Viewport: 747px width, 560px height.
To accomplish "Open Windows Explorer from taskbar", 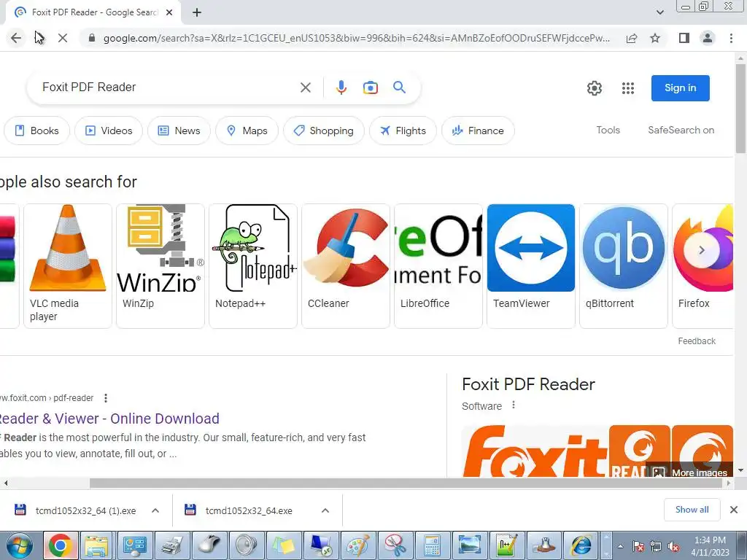I will (97, 545).
